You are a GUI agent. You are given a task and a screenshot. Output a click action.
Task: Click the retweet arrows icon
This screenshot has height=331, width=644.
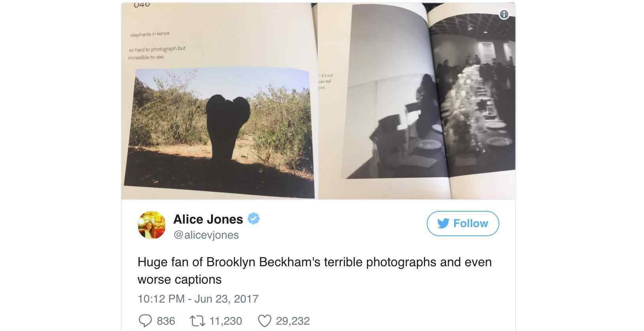(197, 321)
